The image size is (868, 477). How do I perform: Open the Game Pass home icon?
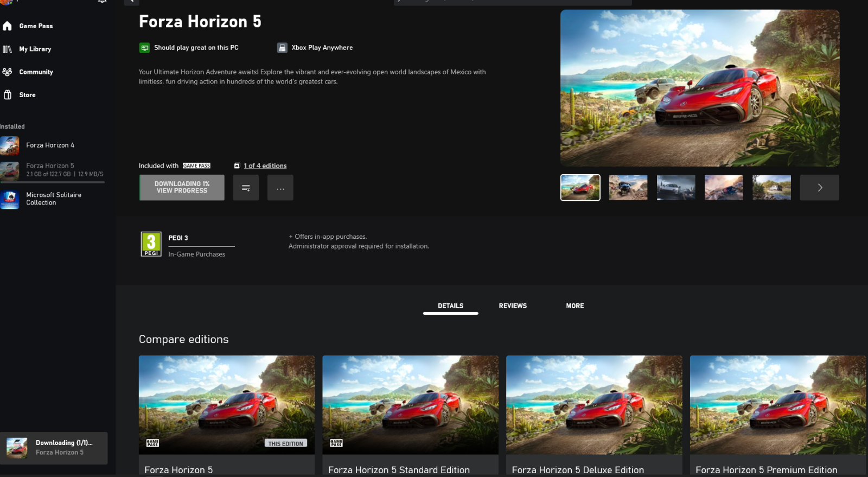click(7, 26)
